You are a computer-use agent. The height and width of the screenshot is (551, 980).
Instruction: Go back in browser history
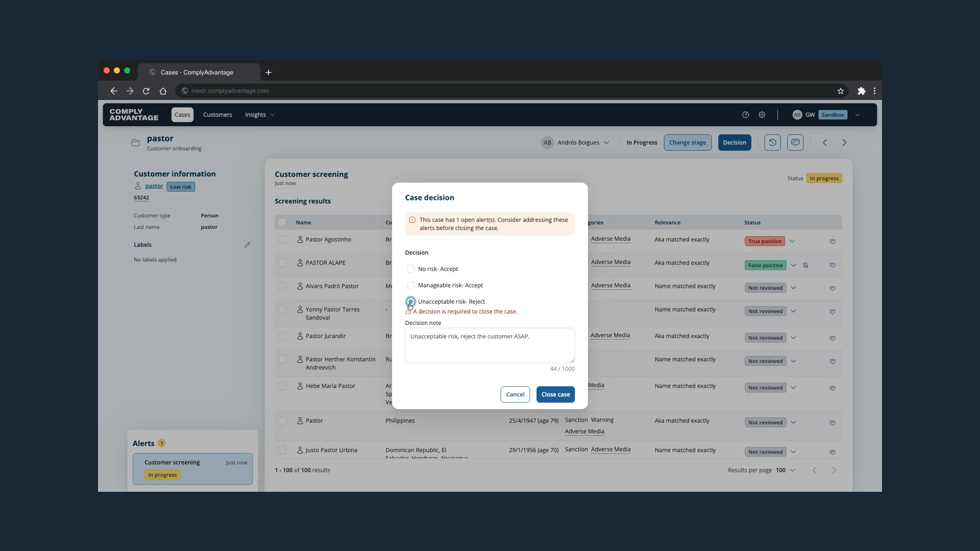(113, 91)
